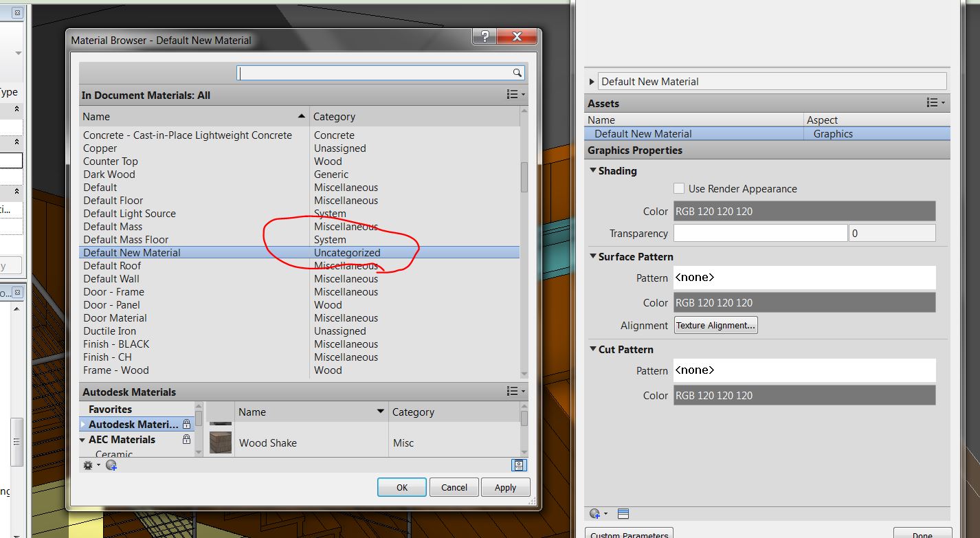Expand the Autodesk Materials library tree node
980x538 pixels.
coord(83,425)
